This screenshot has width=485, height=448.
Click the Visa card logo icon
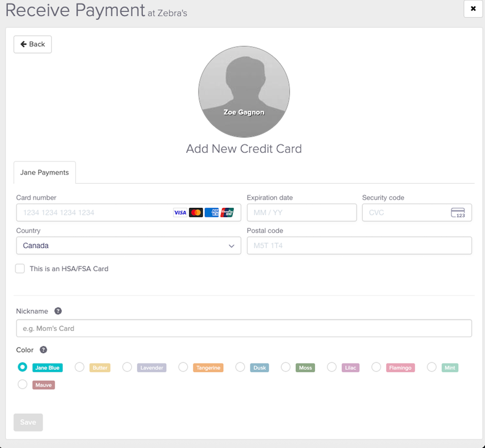point(180,212)
